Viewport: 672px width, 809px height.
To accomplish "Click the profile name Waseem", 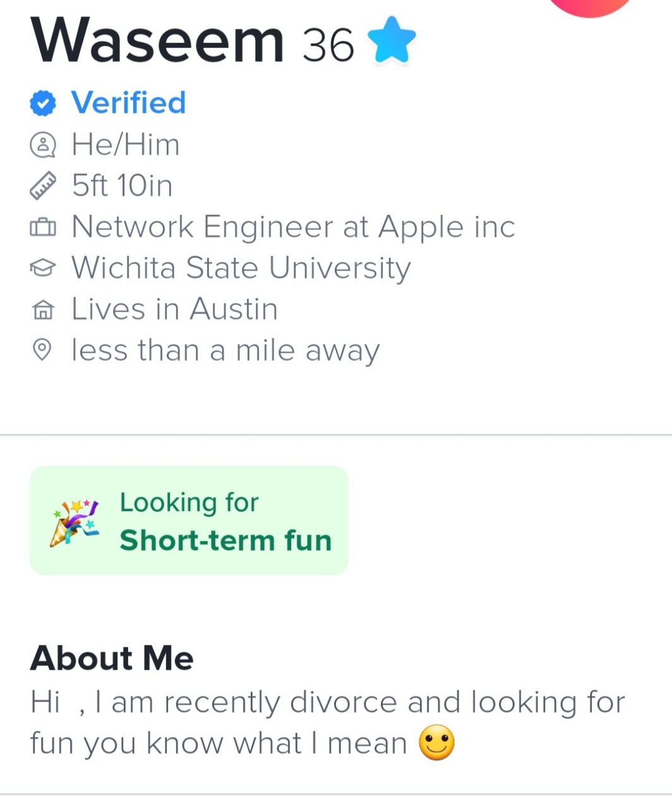I will (x=157, y=42).
